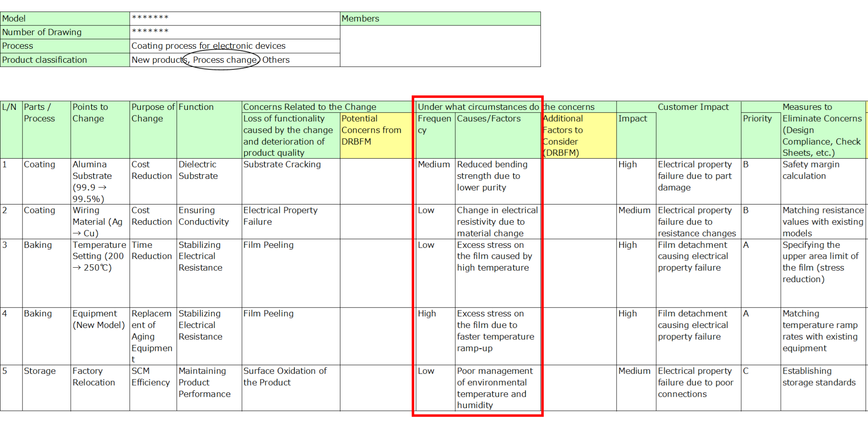Select the 'Establishing storage standards' cell
The width and height of the screenshot is (868, 423).
click(822, 387)
